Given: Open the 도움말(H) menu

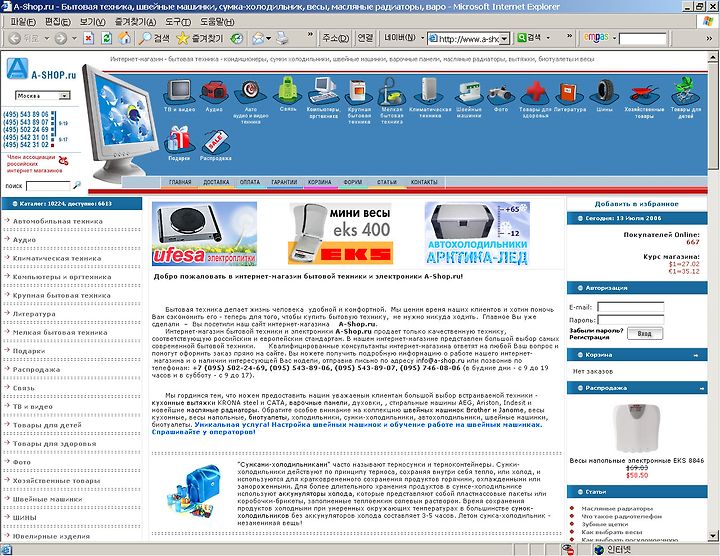Looking at the screenshot, I should (217, 22).
